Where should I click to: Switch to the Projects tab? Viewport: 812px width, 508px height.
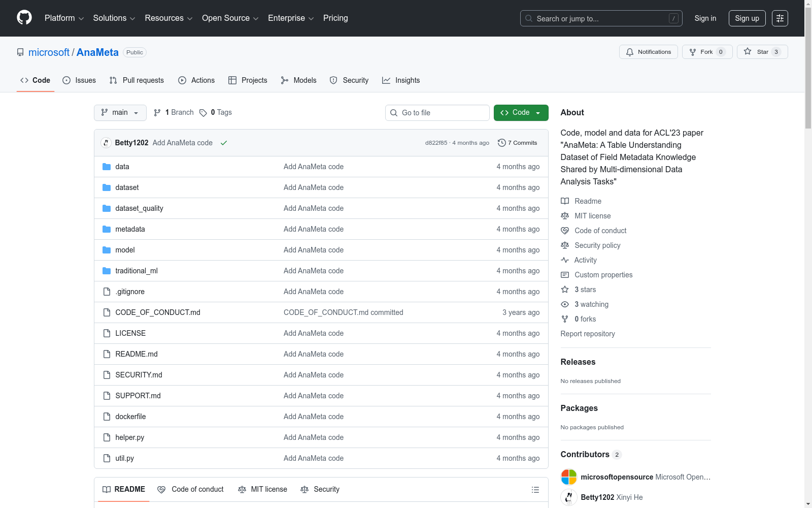248,80
